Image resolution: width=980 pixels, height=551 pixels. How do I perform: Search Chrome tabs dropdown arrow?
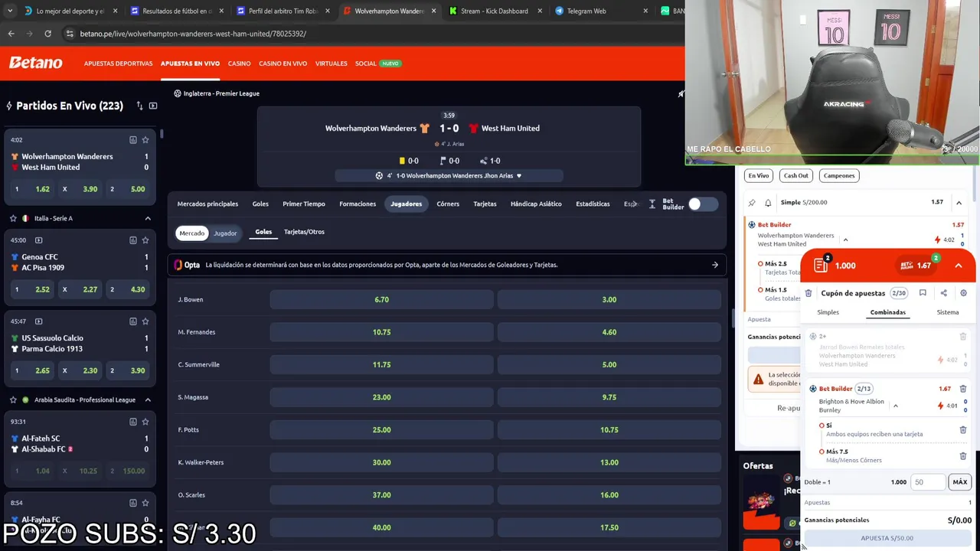tap(10, 11)
